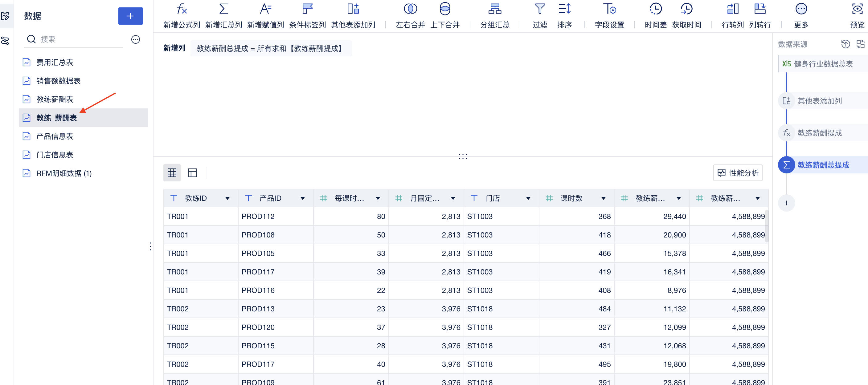Open the 门店 column dropdown arrow
This screenshot has height=385, width=868.
click(x=528, y=198)
